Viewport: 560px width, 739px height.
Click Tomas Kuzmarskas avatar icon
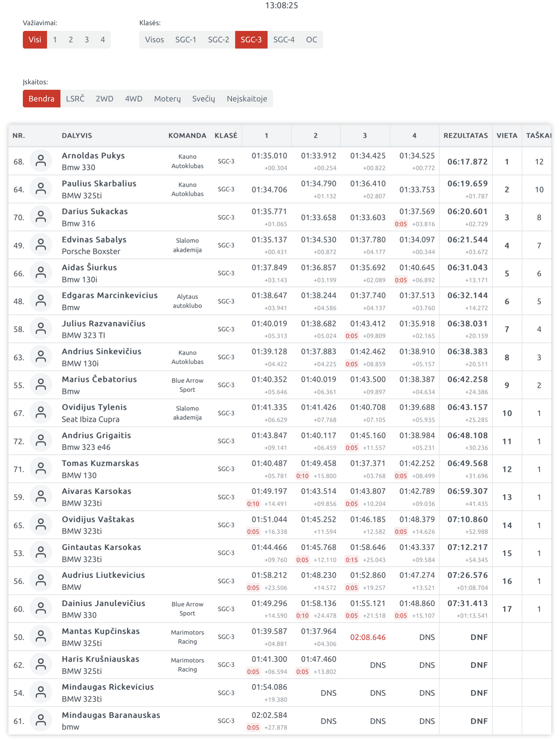41,468
